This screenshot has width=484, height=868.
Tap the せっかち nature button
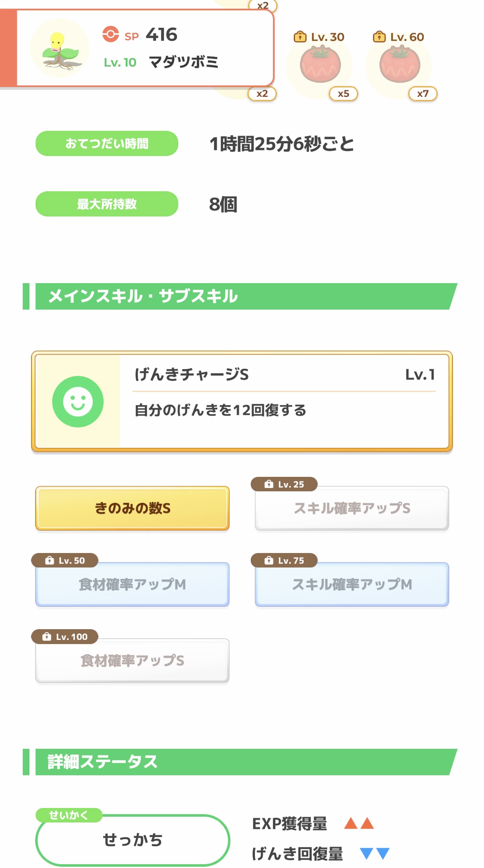(x=132, y=840)
